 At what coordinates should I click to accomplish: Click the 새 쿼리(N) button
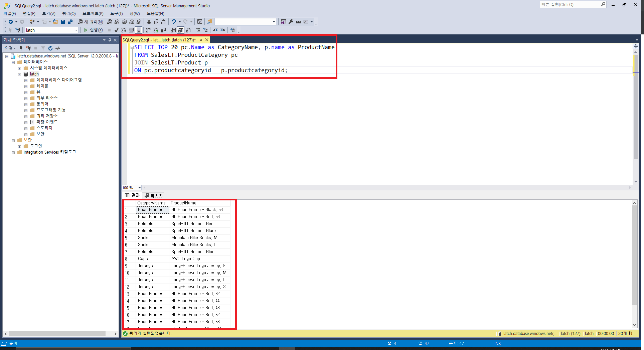click(x=90, y=22)
